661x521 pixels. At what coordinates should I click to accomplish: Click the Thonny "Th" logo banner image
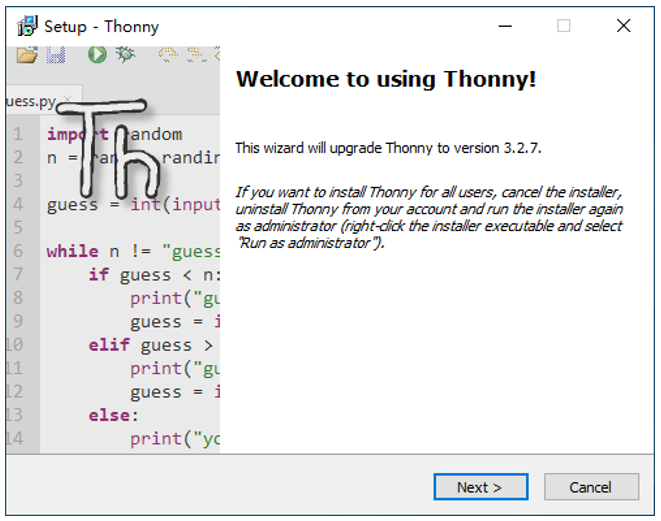(113, 250)
